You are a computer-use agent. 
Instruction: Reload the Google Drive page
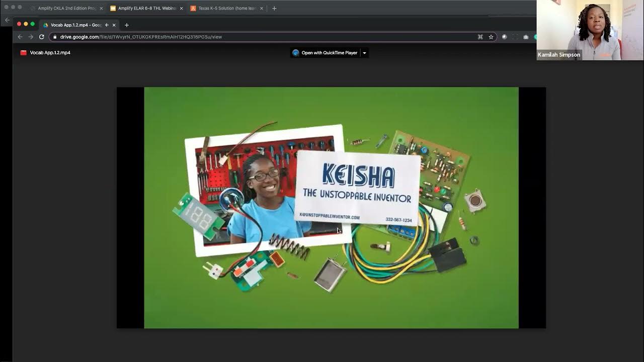pyautogui.click(x=42, y=37)
